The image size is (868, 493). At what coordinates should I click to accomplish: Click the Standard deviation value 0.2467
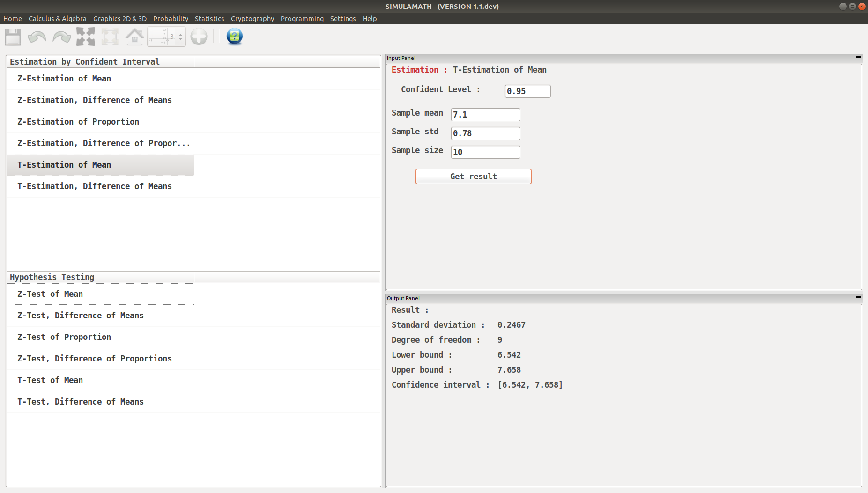click(x=512, y=325)
